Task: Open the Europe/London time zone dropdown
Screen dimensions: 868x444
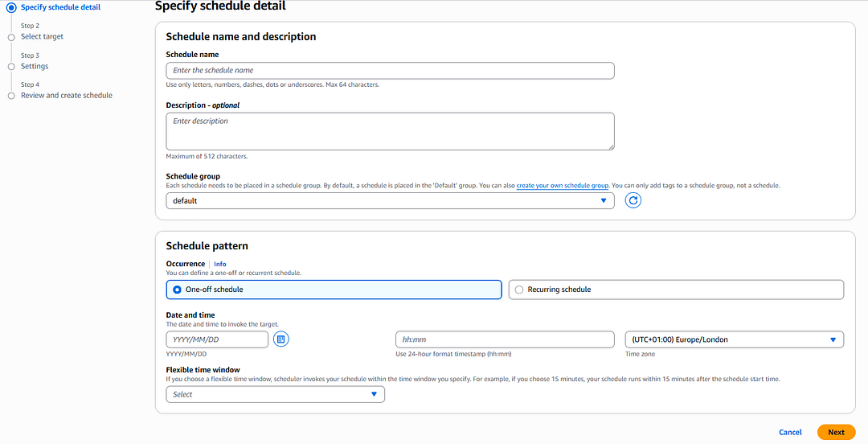Action: coord(734,339)
